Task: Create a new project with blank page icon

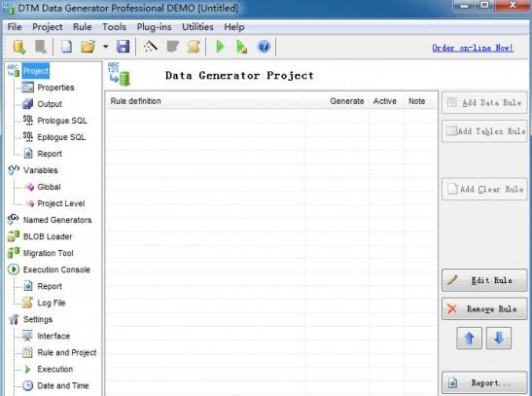Action: point(66,47)
